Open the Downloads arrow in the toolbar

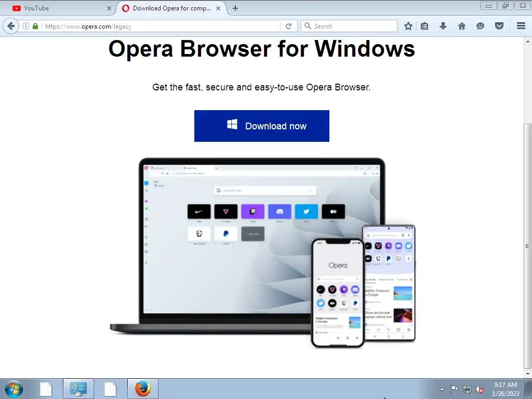pos(443,26)
